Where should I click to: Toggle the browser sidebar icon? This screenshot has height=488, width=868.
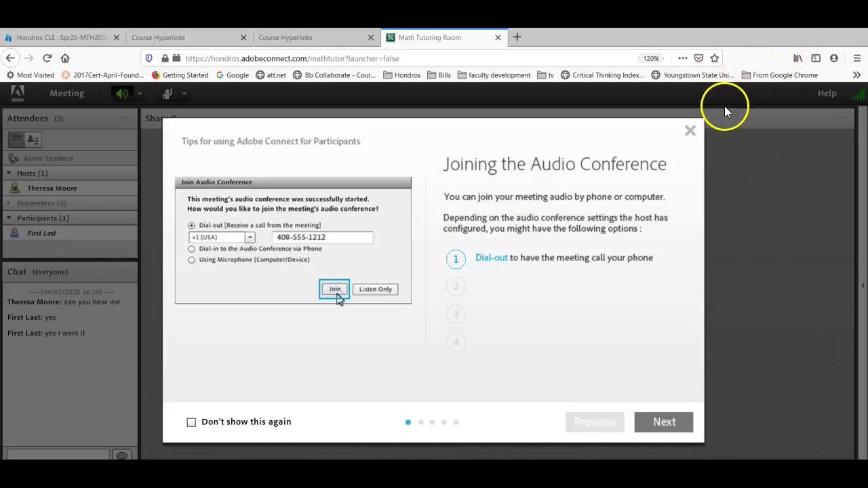click(816, 58)
